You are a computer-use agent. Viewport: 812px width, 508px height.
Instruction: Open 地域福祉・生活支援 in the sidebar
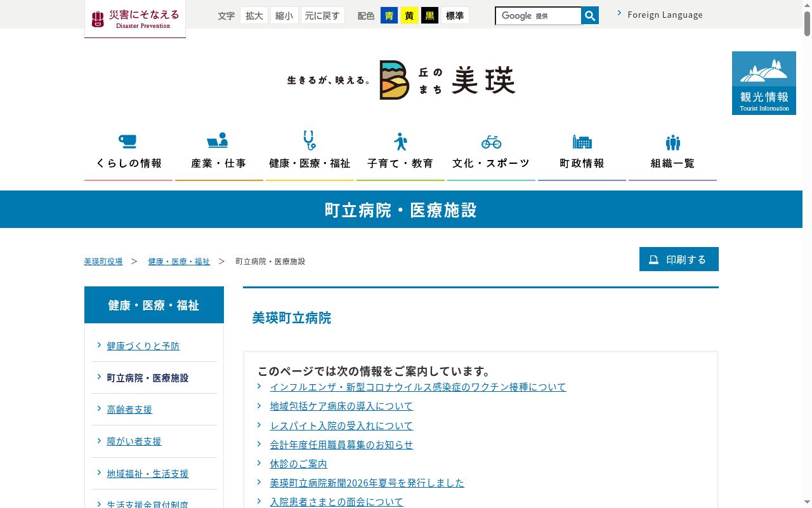[148, 474]
